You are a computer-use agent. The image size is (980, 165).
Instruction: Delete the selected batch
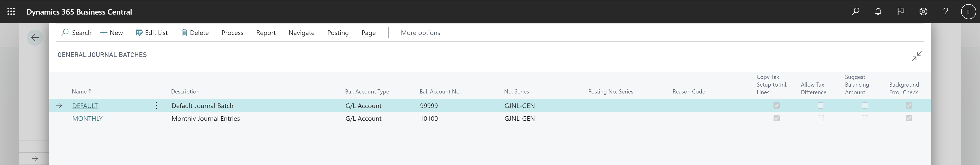point(195,33)
